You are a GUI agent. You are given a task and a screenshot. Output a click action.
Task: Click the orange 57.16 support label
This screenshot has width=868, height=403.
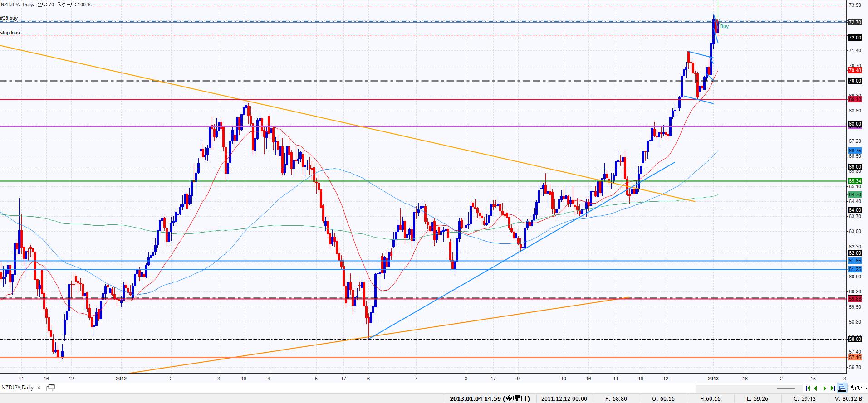coord(855,357)
